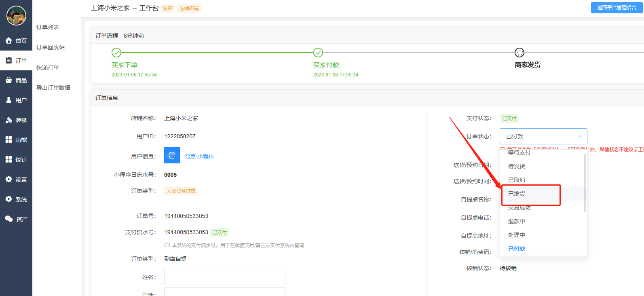The width and height of the screenshot is (644, 296).
Task: Click the 商家发货 step icon
Action: pos(519,53)
